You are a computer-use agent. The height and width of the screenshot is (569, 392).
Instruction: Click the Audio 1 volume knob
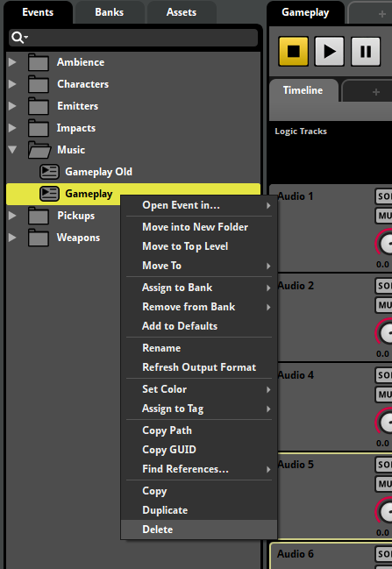(x=385, y=243)
